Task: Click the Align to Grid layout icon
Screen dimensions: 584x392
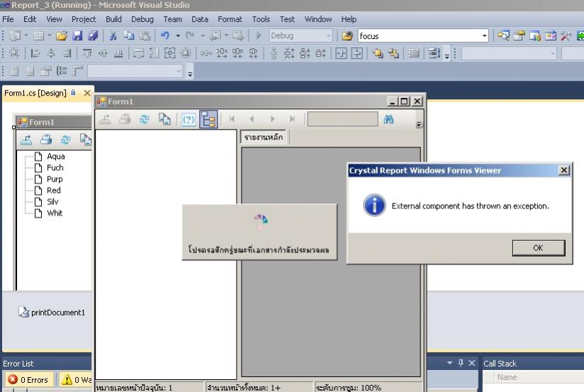Action: [x=14, y=53]
